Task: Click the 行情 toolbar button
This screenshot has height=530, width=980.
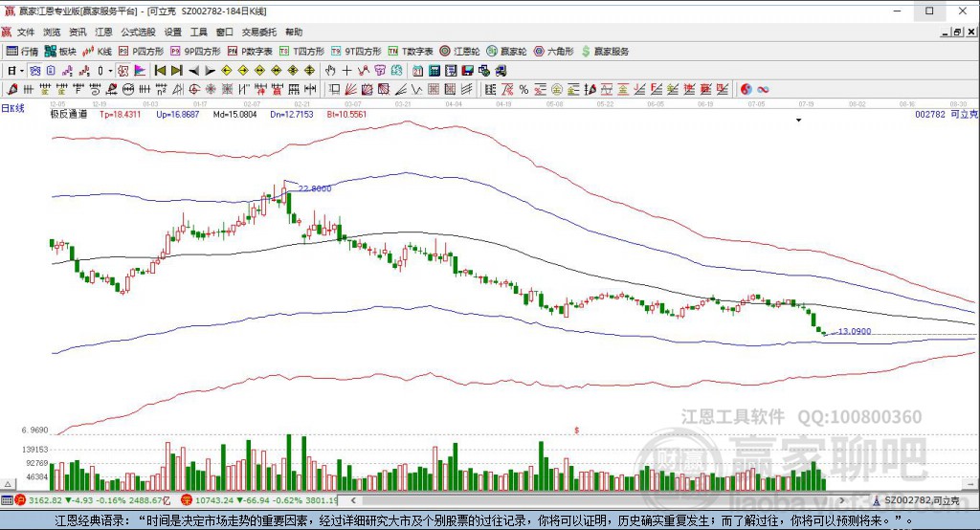Action: click(x=23, y=52)
